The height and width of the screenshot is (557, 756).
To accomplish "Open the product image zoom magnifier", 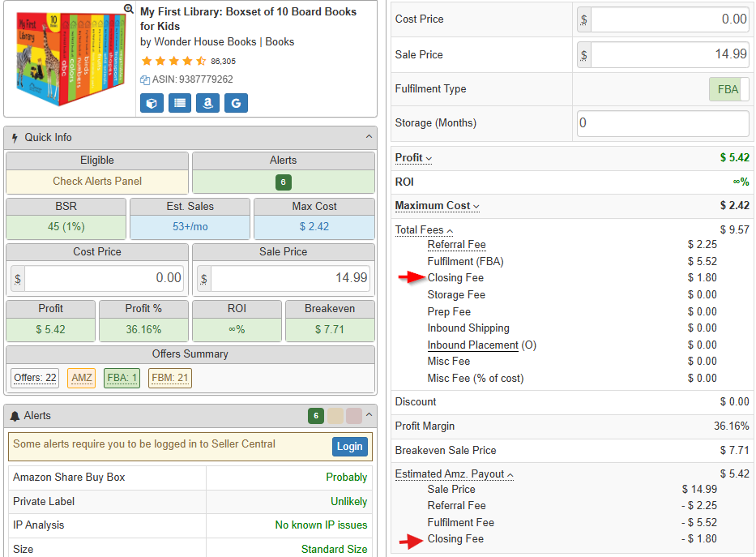I will tap(128, 10).
